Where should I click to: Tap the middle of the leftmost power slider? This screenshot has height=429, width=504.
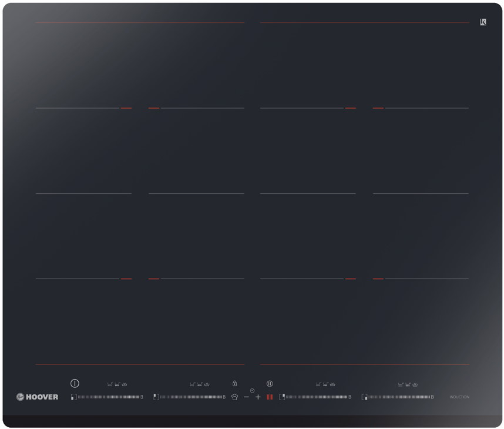109,397
